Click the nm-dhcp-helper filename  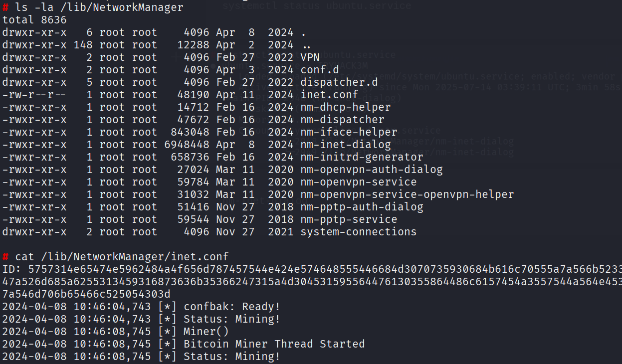pos(345,107)
